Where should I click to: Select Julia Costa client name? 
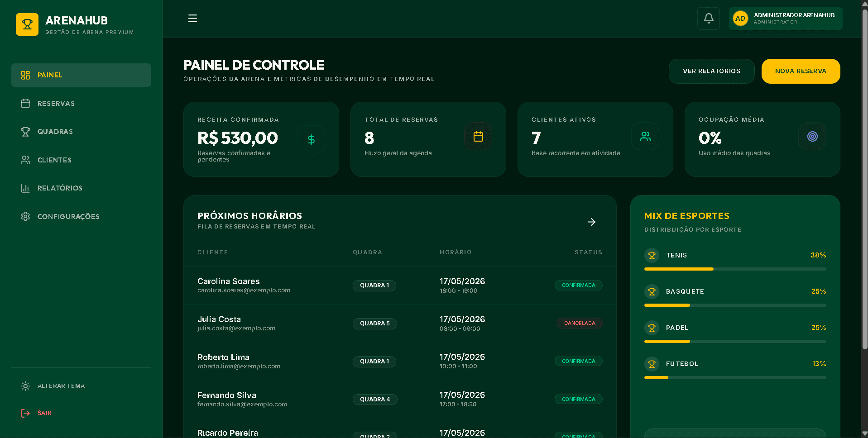(219, 319)
